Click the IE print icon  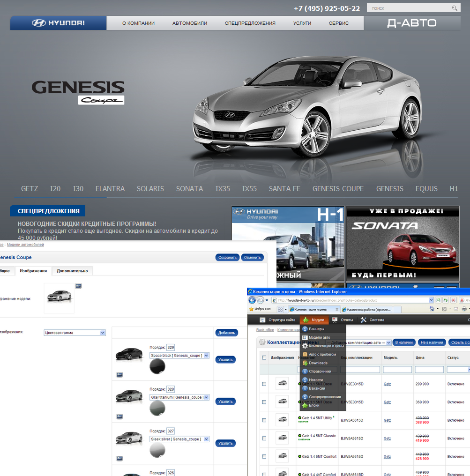pos(464,309)
